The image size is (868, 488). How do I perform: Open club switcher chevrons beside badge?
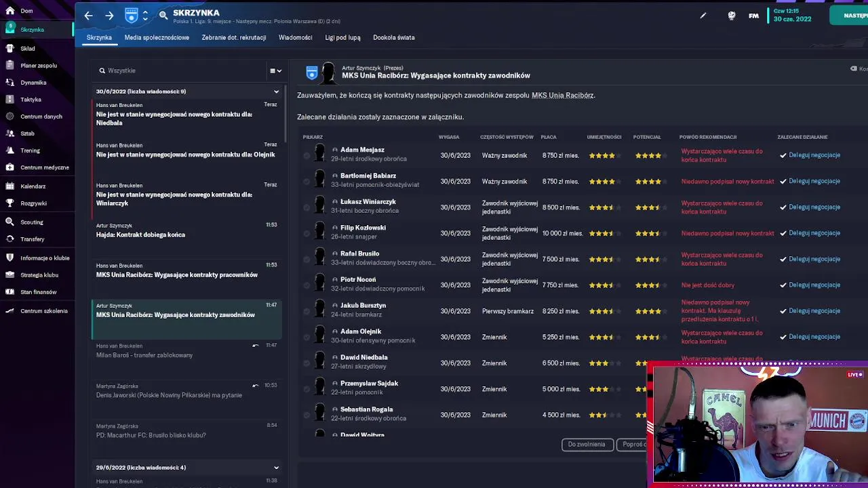pyautogui.click(x=145, y=16)
